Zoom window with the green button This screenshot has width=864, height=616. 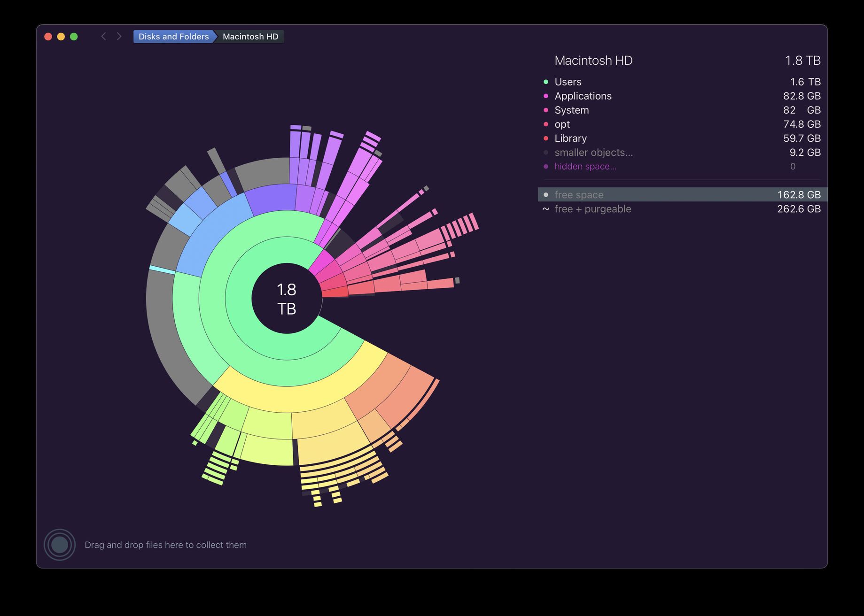point(74,37)
